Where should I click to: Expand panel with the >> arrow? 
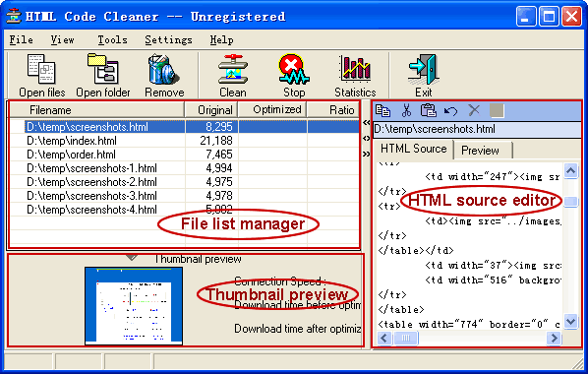point(367,154)
